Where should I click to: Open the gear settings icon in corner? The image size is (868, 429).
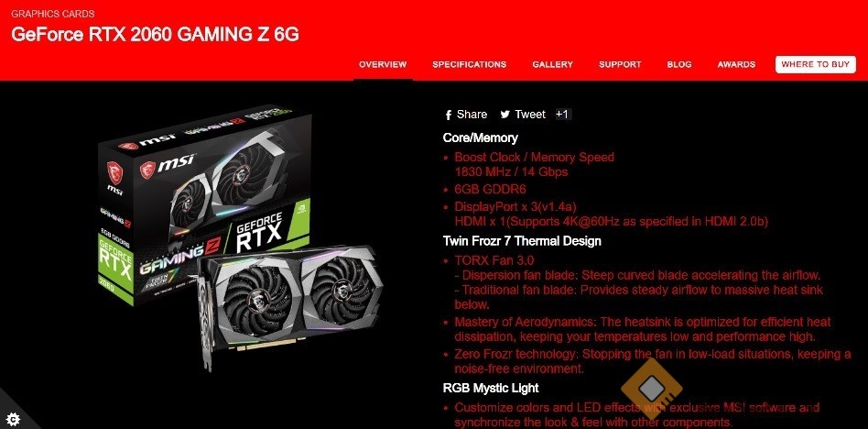(13, 418)
